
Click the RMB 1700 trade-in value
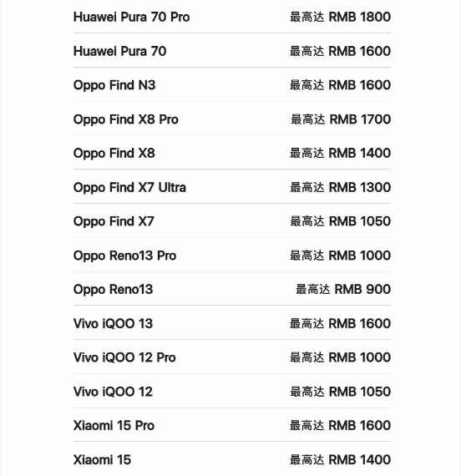click(360, 119)
